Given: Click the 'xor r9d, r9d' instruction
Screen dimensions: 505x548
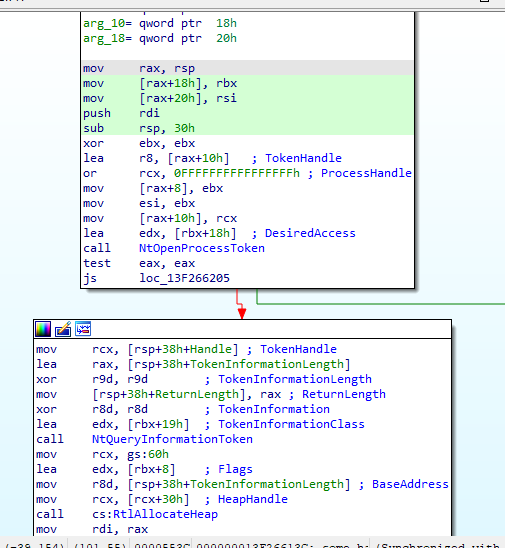Looking at the screenshot, I should (x=92, y=379).
